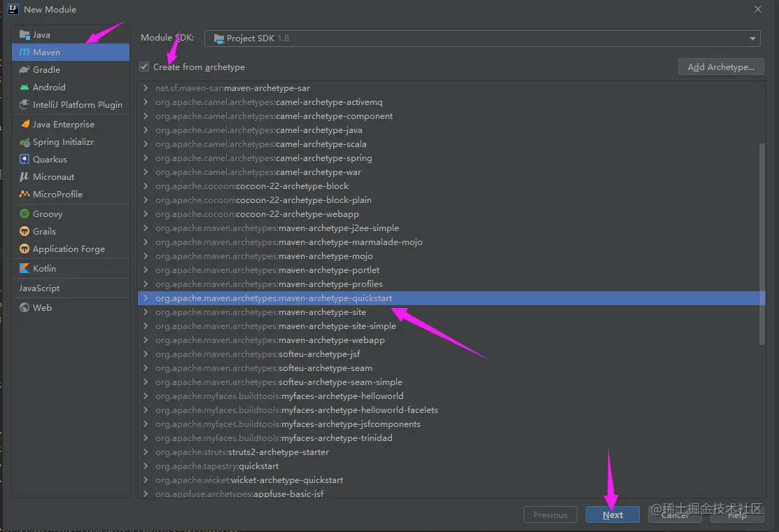Select maven-archetype-site-simple row

[451, 326]
